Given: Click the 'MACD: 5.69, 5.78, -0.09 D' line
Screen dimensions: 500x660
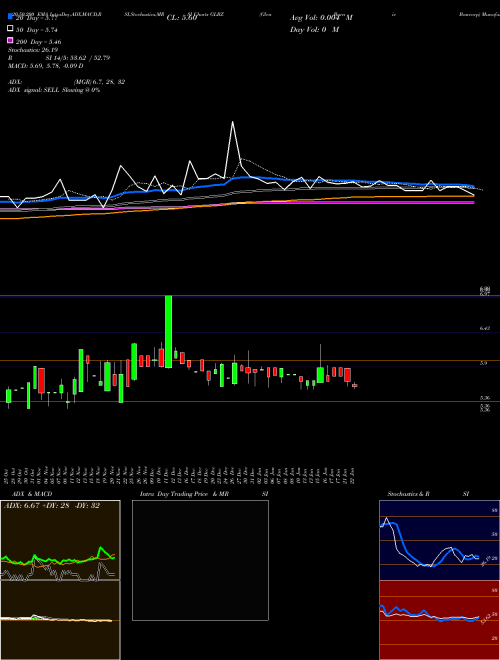Looking at the screenshot, I should tap(45, 66).
